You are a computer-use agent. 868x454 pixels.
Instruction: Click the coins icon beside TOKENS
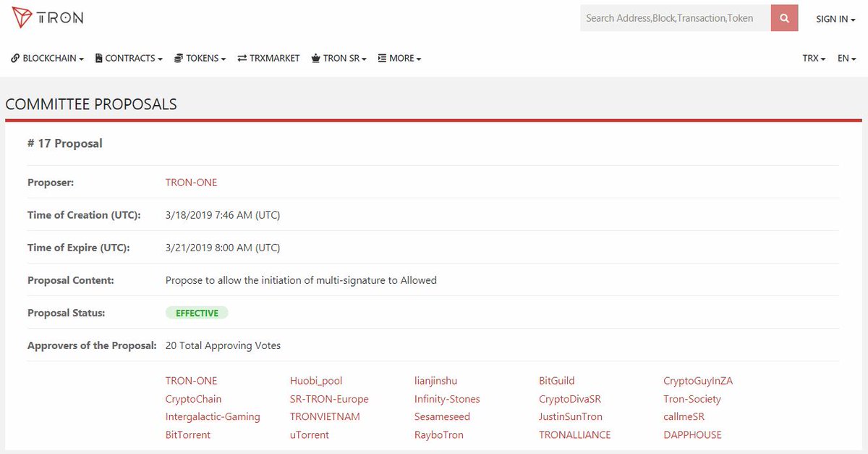179,58
